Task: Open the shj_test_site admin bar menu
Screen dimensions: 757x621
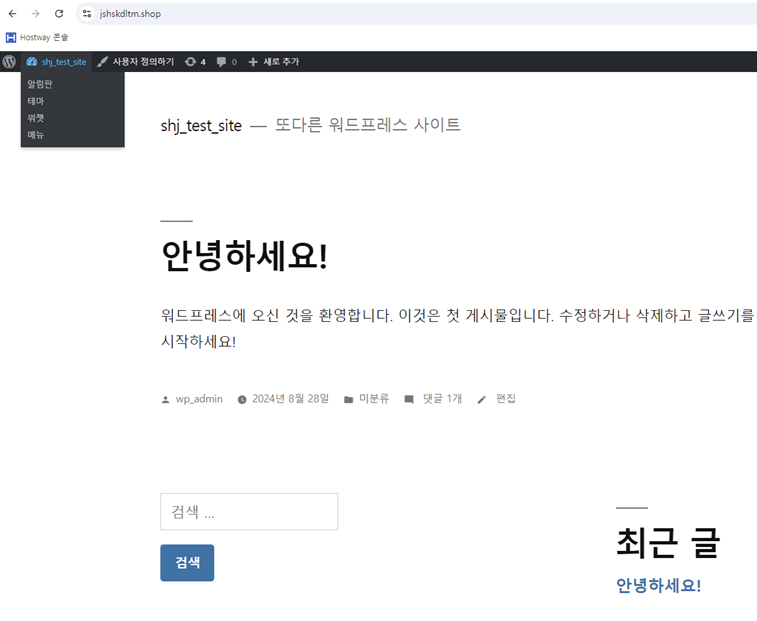Action: [57, 62]
